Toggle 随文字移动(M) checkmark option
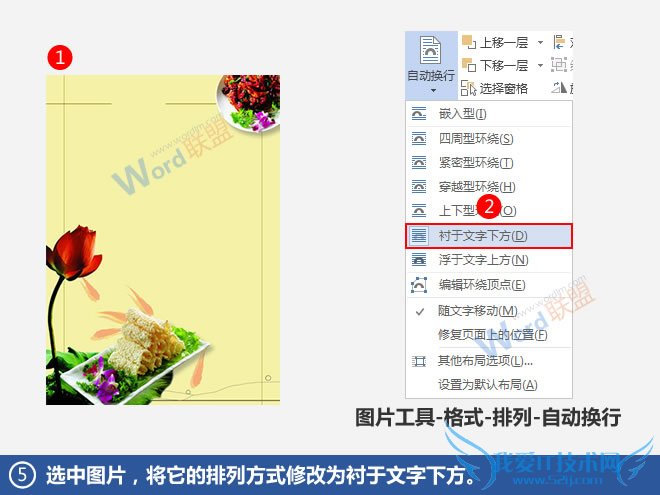The image size is (660, 495). (x=489, y=311)
